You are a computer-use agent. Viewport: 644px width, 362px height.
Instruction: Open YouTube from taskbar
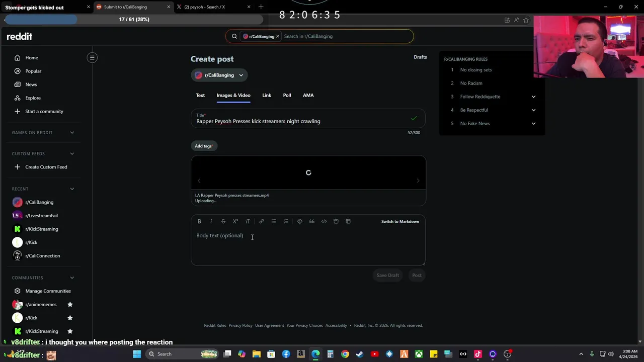click(x=374, y=354)
